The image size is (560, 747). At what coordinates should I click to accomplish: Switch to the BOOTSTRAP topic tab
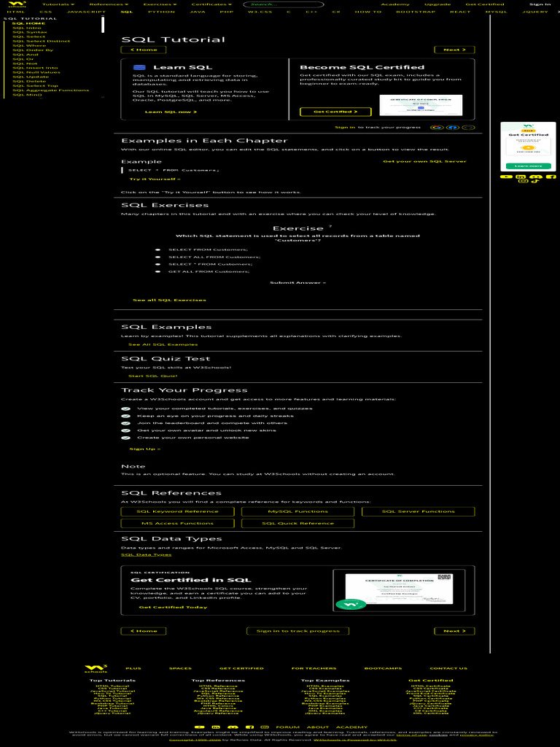[416, 12]
